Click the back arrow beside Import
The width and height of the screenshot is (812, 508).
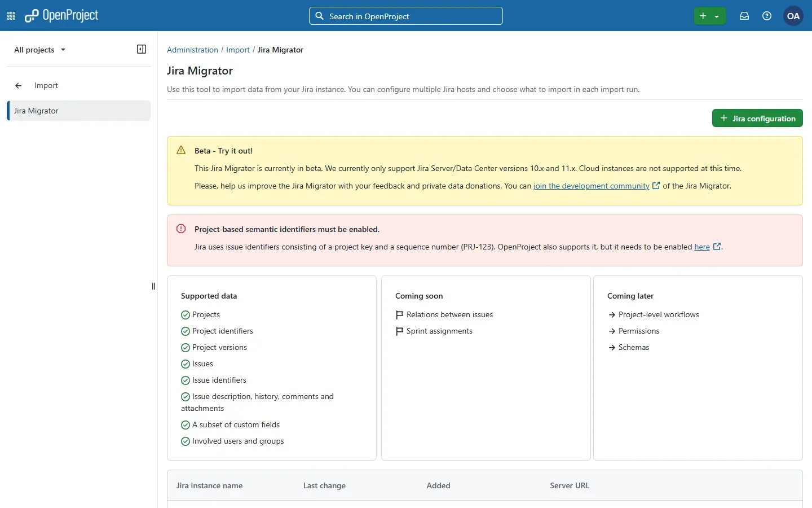tap(19, 86)
